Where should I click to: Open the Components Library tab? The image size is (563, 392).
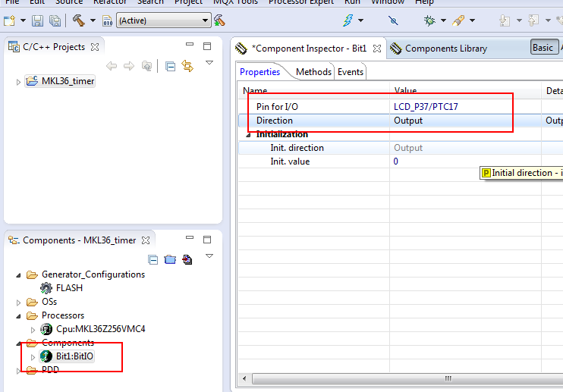coord(446,49)
